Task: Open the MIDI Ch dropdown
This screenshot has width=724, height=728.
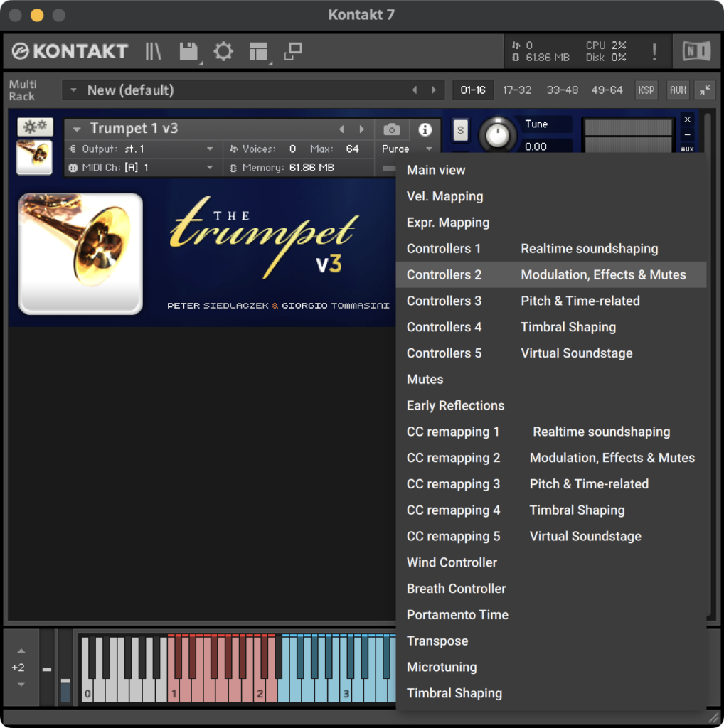Action: click(142, 168)
